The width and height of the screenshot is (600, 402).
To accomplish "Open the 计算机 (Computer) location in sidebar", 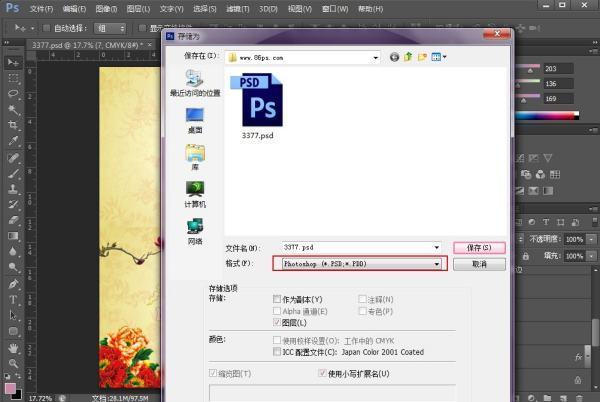I will pyautogui.click(x=195, y=190).
